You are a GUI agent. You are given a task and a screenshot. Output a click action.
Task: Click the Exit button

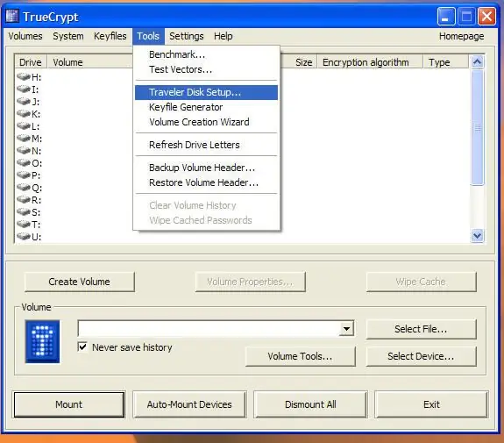431,404
